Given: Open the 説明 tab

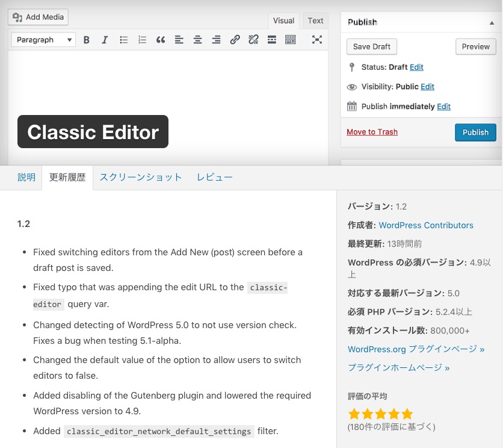Looking at the screenshot, I should (x=26, y=177).
